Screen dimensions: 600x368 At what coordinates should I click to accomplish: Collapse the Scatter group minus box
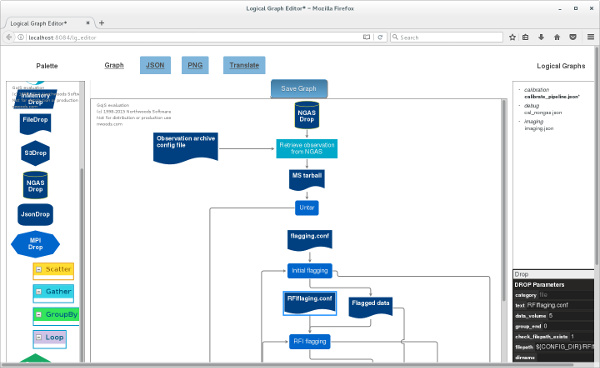39,269
